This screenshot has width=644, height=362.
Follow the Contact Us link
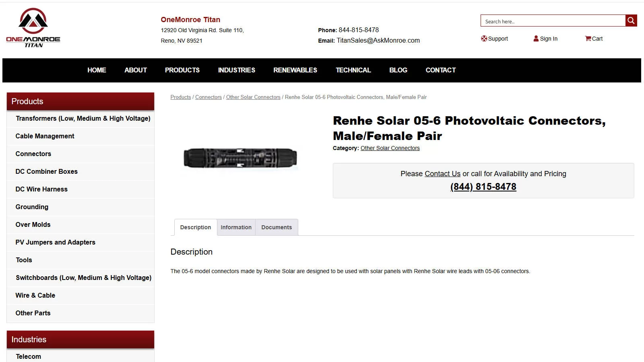[x=442, y=174]
